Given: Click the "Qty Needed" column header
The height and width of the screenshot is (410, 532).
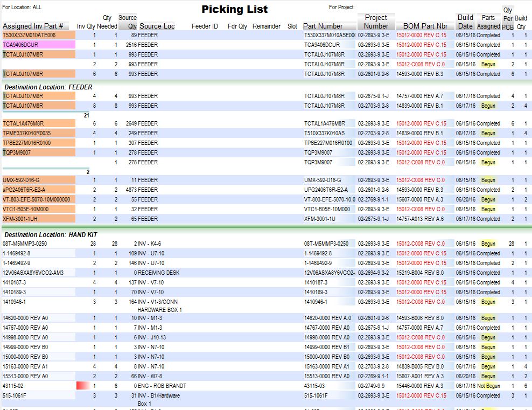Looking at the screenshot, I should [107, 22].
